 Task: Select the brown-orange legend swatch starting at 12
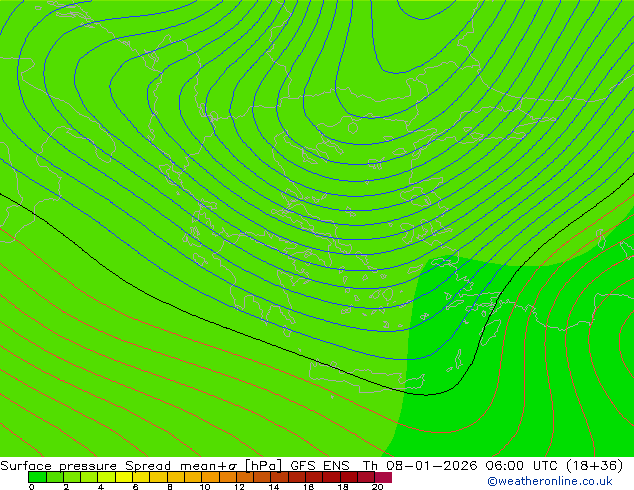point(245,477)
